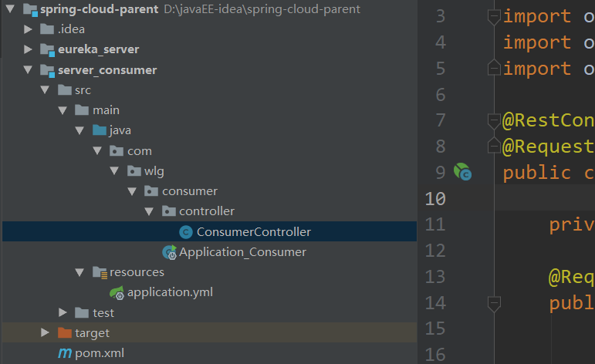Viewport: 595px width, 364px height.
Task: Click the resources folder icon
Action: click(100, 272)
